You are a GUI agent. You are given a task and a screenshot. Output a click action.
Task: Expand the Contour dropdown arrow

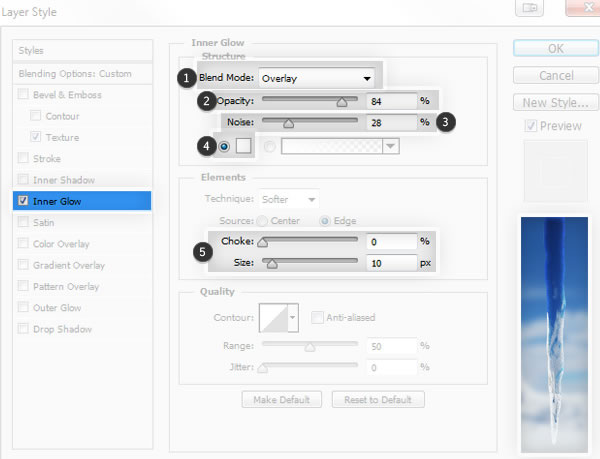[293, 318]
